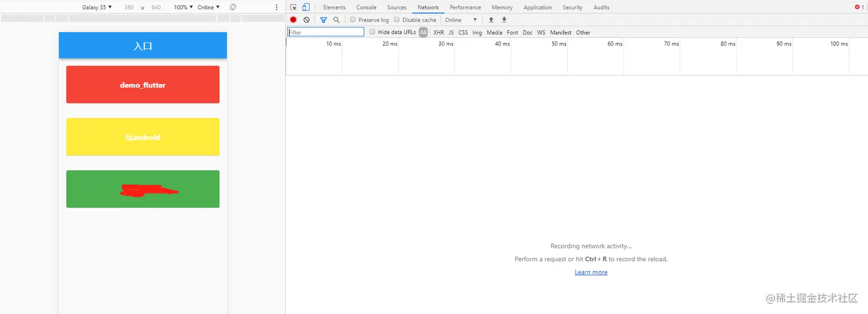Click the Learn more link
Image resolution: width=868 pixels, height=314 pixels.
pyautogui.click(x=591, y=272)
